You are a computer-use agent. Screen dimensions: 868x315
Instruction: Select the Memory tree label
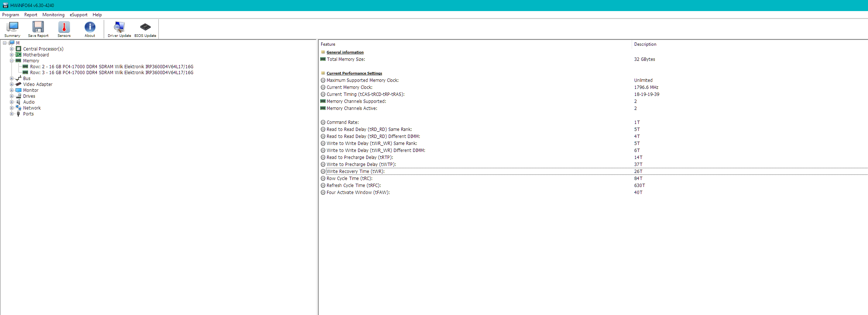[x=31, y=60]
